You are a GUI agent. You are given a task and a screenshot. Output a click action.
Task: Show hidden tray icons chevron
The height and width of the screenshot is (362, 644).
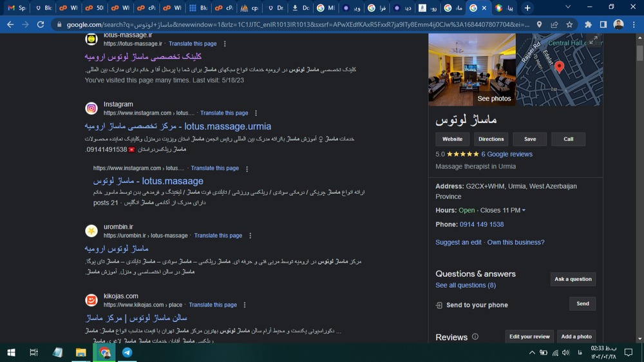532,352
